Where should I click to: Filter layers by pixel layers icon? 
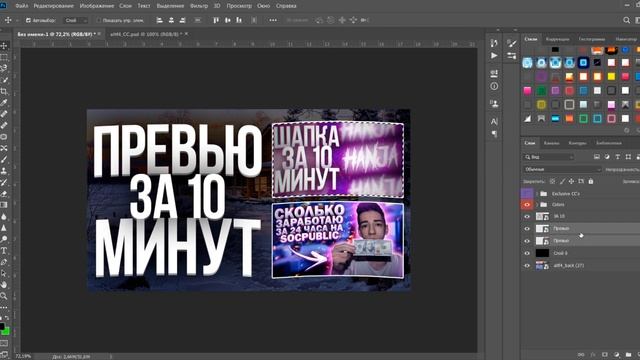coord(597,157)
